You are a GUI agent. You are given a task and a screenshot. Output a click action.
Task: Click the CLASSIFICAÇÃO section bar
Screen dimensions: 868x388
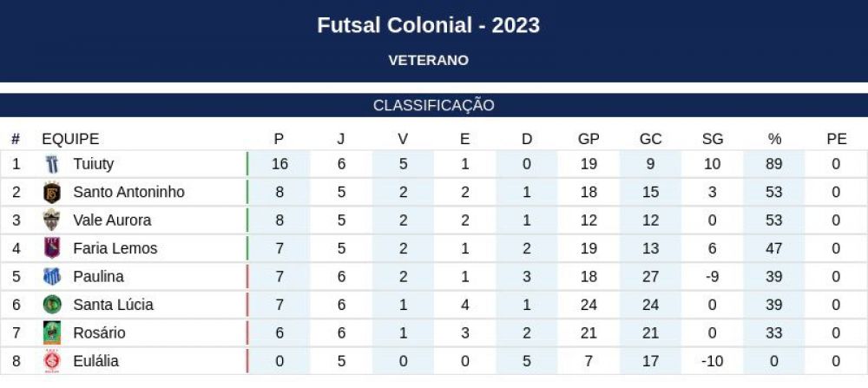pyautogui.click(x=434, y=105)
